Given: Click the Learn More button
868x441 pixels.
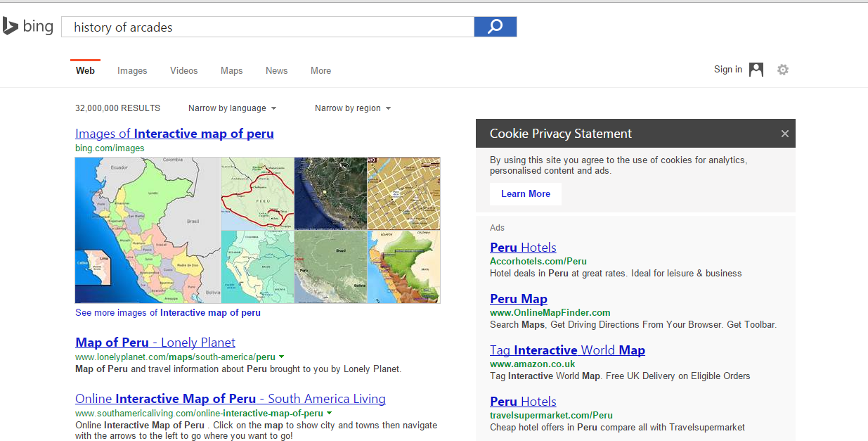Looking at the screenshot, I should tap(526, 194).
